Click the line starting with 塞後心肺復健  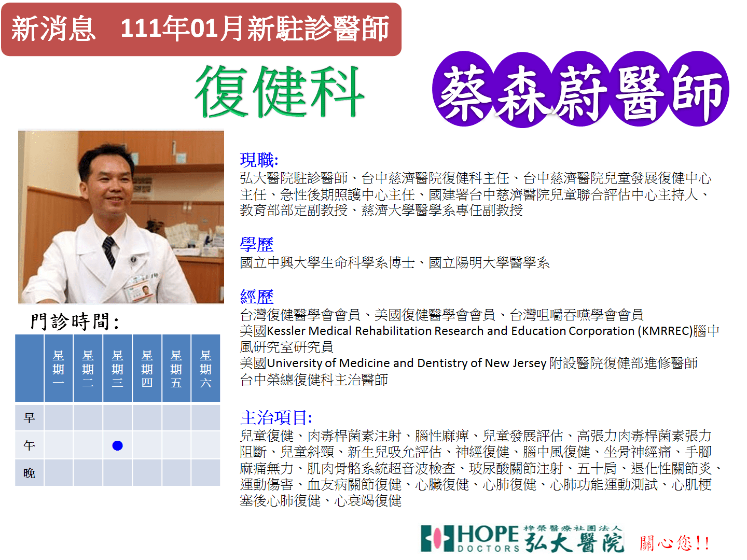coord(321,500)
